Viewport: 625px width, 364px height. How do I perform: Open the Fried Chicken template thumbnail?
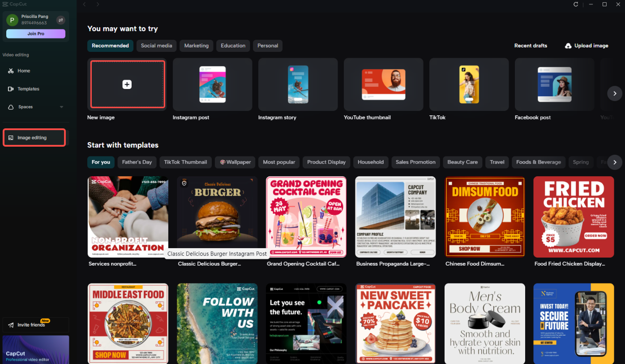pyautogui.click(x=574, y=217)
